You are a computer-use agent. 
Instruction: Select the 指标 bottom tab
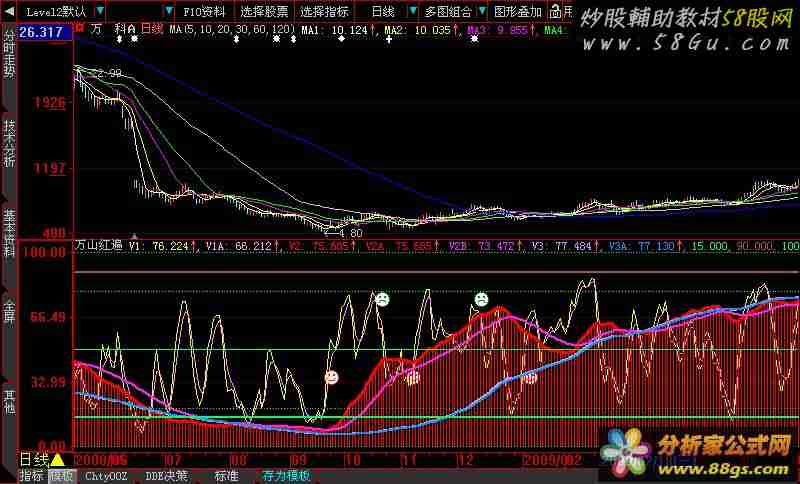pos(32,476)
